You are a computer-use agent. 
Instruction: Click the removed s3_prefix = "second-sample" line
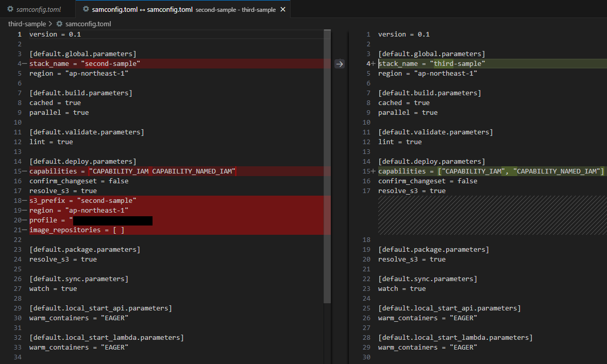(179, 200)
